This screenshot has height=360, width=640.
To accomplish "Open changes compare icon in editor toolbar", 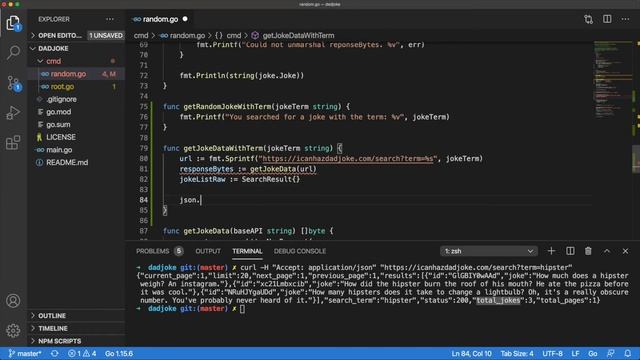I will pos(588,19).
